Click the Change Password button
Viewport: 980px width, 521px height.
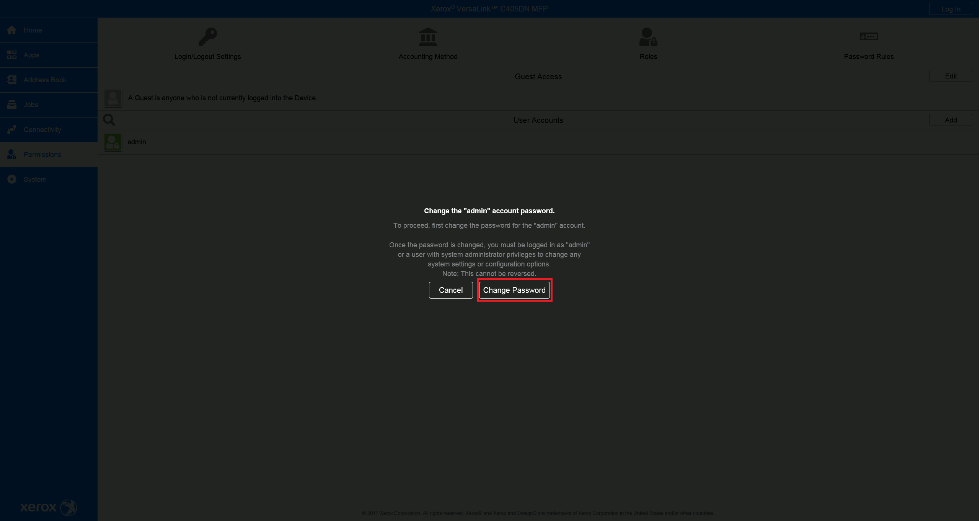pos(514,290)
